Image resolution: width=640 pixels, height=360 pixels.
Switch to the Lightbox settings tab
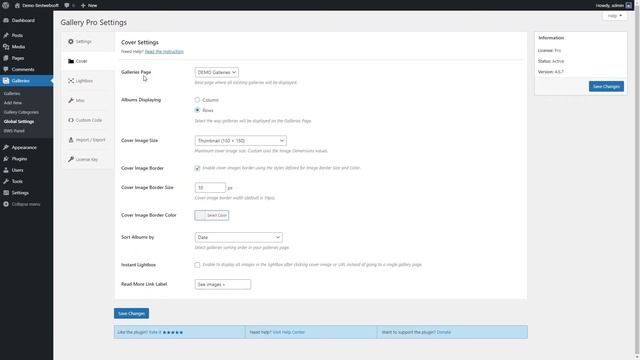click(x=88, y=81)
